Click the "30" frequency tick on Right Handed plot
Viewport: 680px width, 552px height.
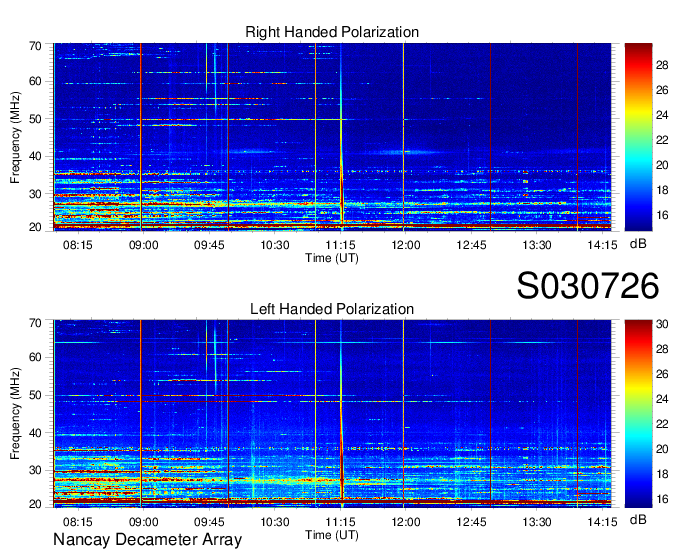pyautogui.click(x=35, y=194)
